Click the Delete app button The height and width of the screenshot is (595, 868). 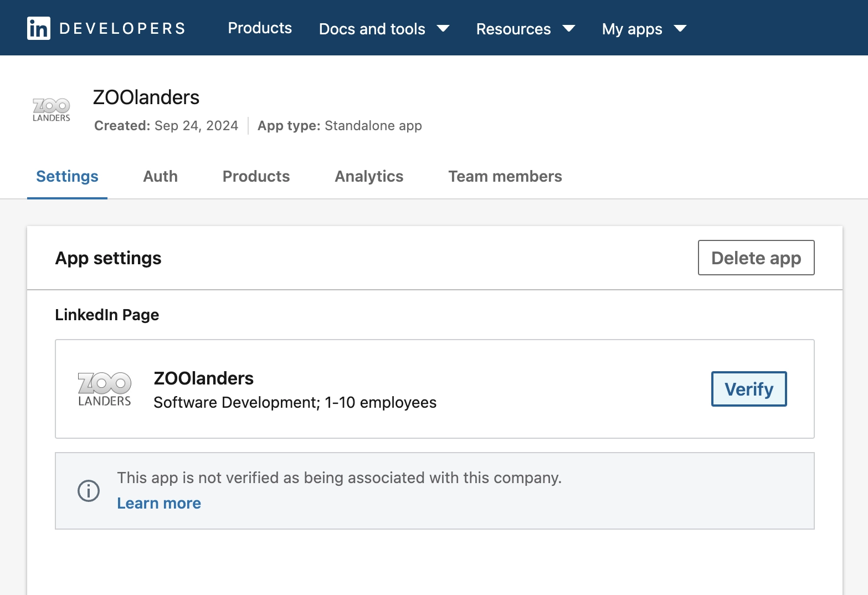[x=756, y=258]
